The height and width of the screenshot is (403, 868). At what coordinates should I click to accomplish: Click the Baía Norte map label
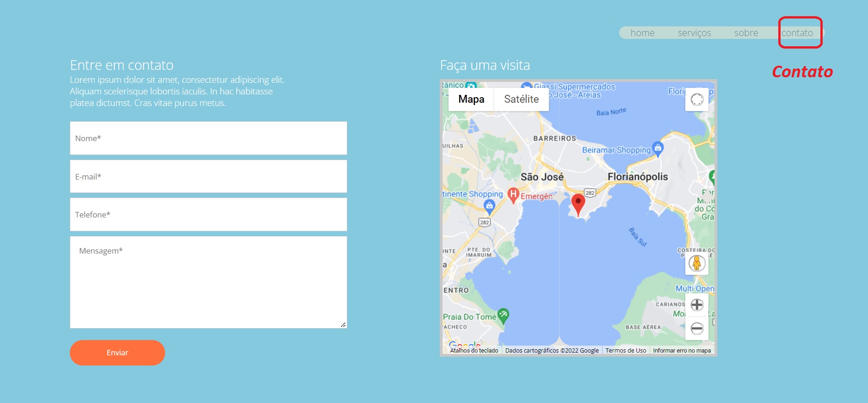[x=611, y=112]
